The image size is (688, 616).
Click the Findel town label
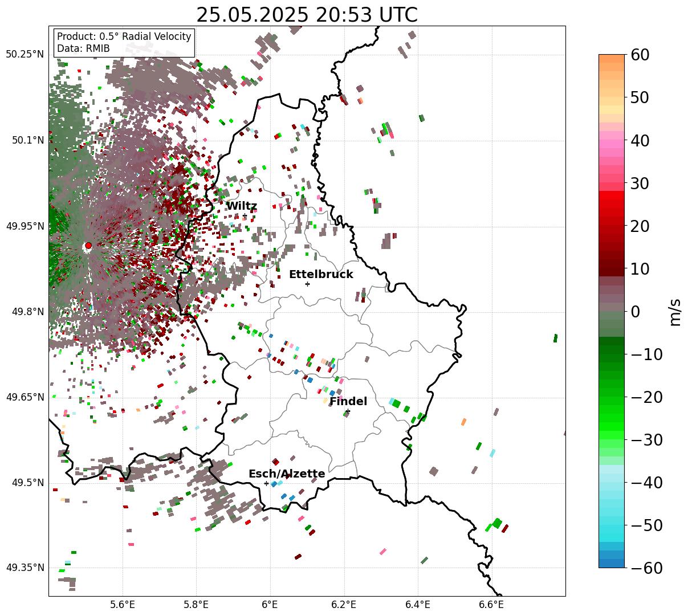coord(348,401)
